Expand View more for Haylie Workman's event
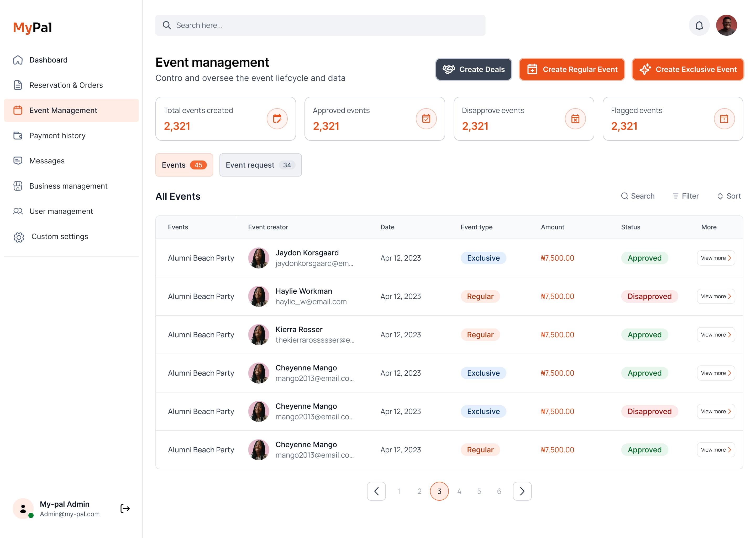The height and width of the screenshot is (538, 756). coord(716,296)
